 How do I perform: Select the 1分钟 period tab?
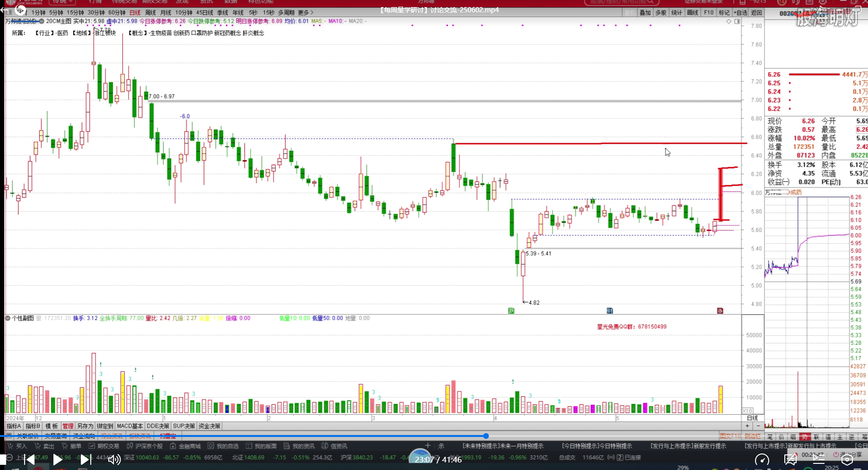(x=38, y=13)
